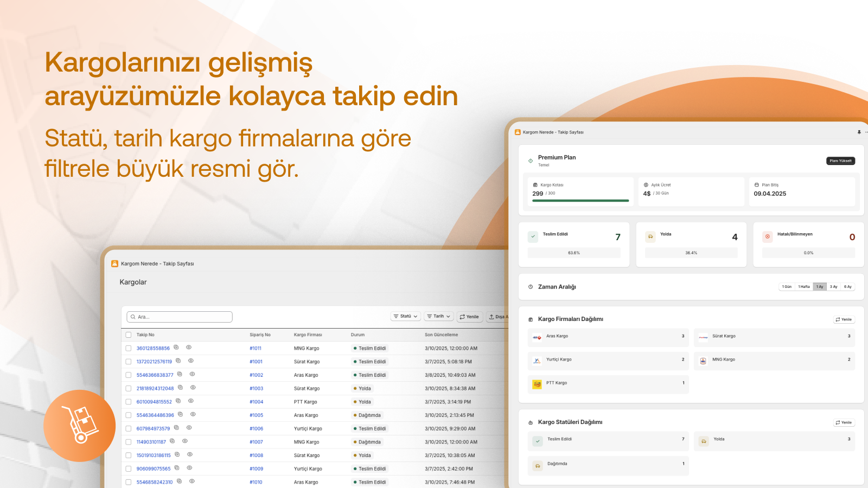Screen dimensions: 868x488
Task: View details eye icon for 360128558856
Action: point(189,348)
